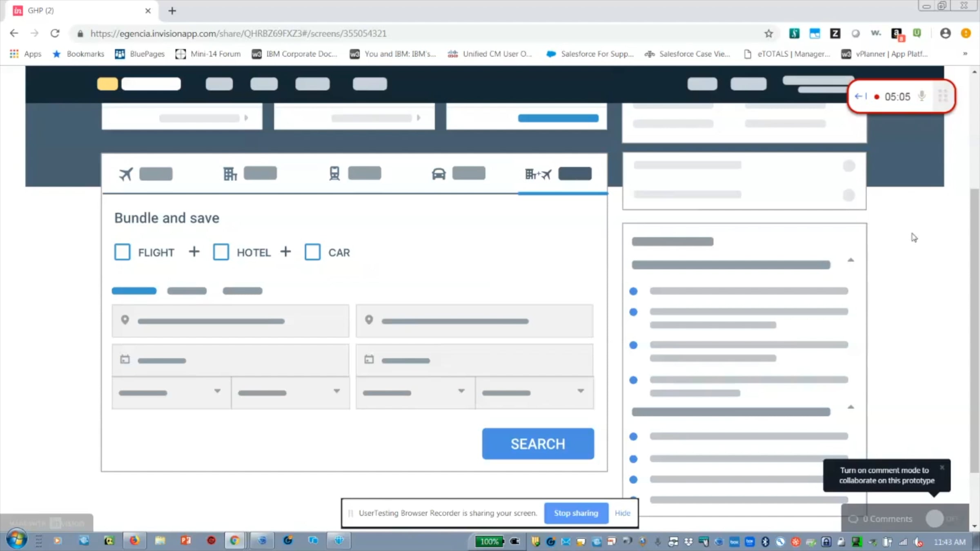Viewport: 980px width, 551px height.
Task: Open the BluePages bookmark
Action: click(x=140, y=54)
